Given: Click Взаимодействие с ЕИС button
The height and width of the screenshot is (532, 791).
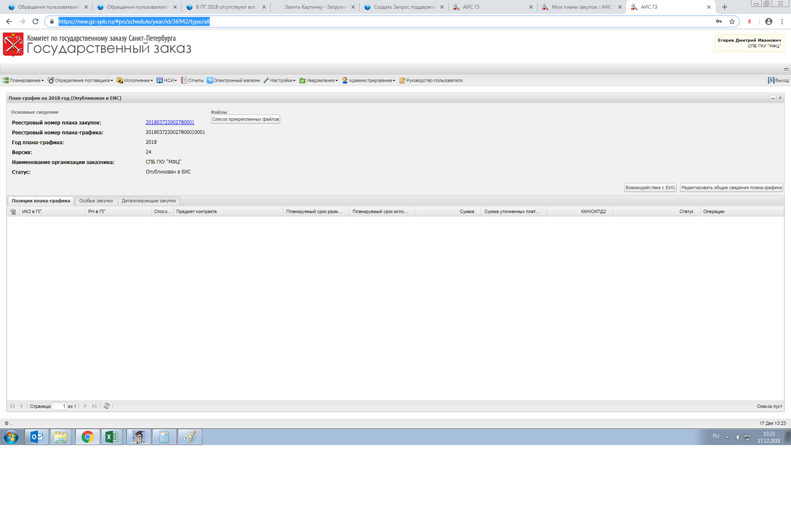Looking at the screenshot, I should 650,187.
